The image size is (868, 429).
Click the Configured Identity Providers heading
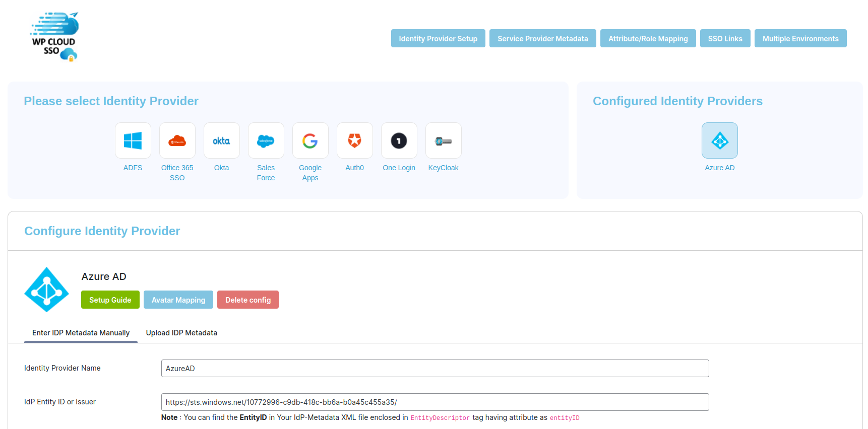point(678,101)
